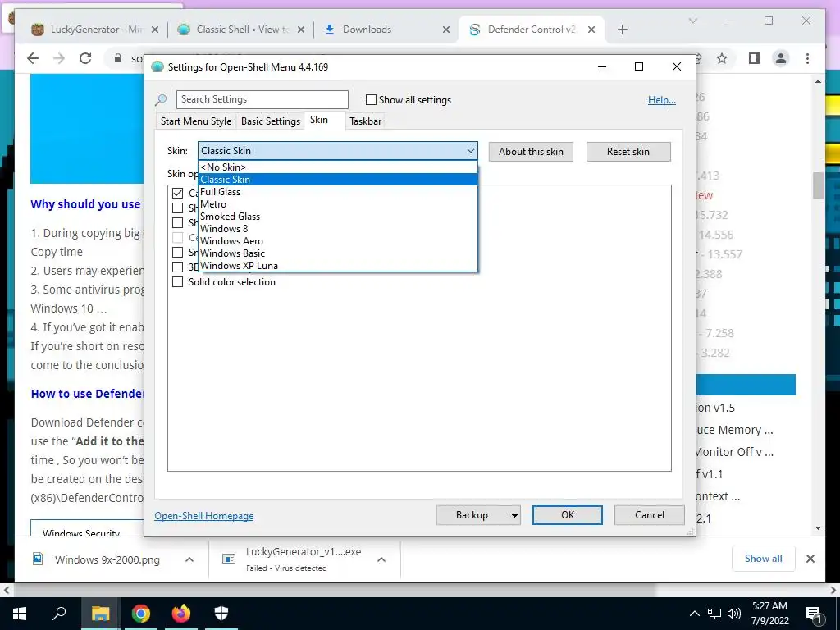Reload the Chrome page
840x630 pixels.
[x=85, y=58]
